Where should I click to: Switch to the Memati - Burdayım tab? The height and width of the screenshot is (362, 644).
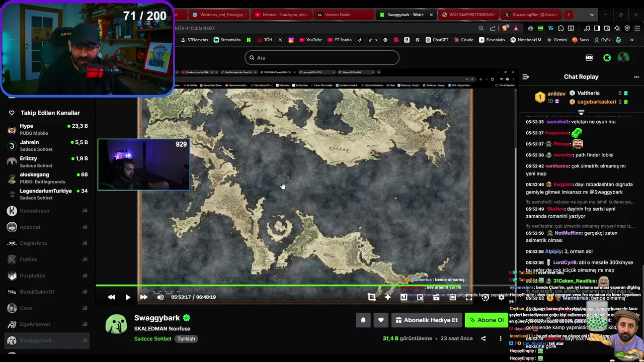(x=281, y=15)
